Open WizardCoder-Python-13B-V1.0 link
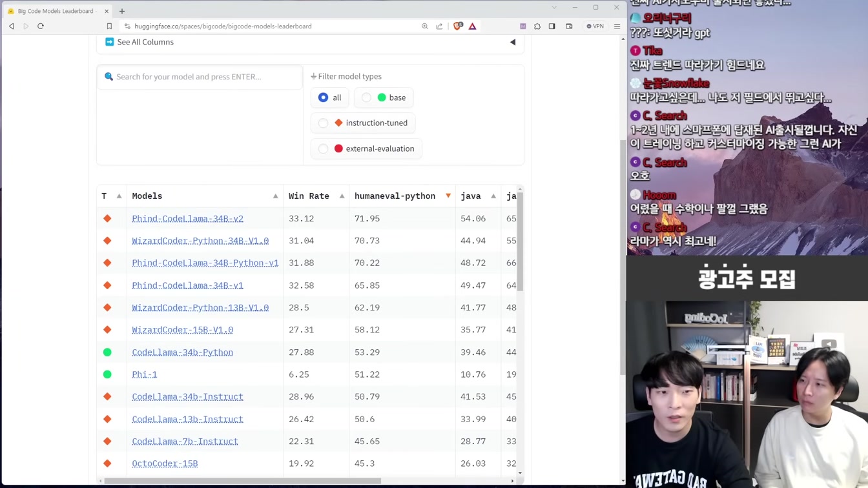 pos(200,307)
